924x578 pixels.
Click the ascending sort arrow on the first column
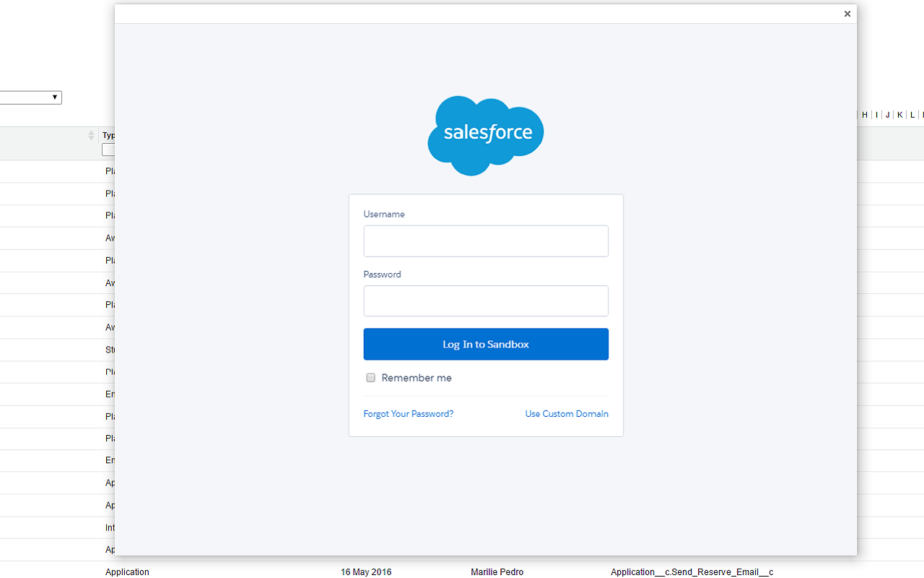pyautogui.click(x=90, y=131)
